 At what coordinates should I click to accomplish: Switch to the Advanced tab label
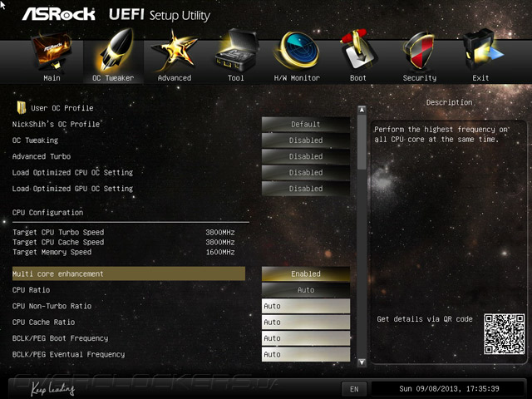click(x=175, y=78)
